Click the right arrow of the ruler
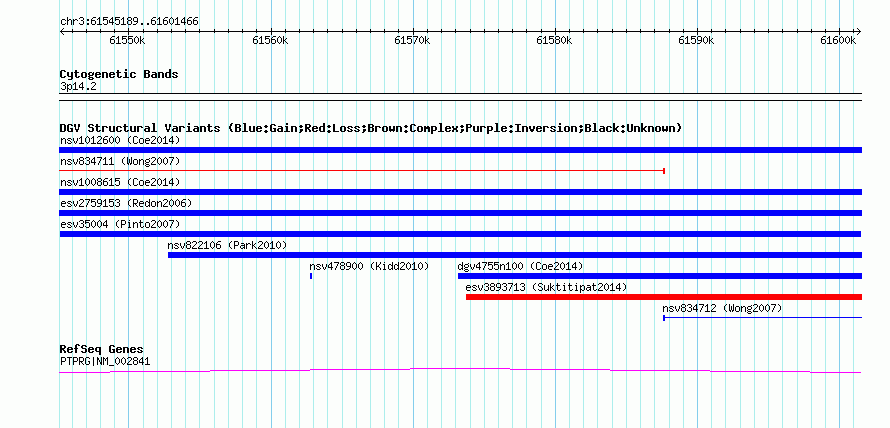Screen dimensions: 890x428 (859, 31)
